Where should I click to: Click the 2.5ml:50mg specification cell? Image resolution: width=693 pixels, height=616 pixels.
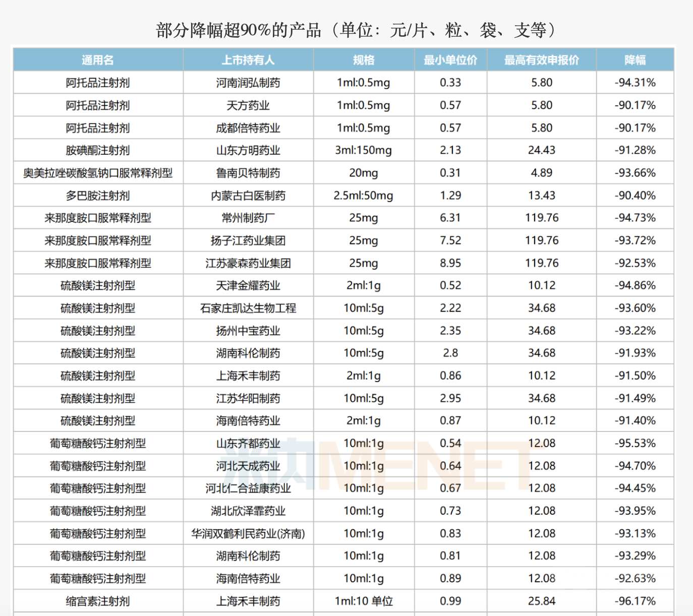[x=362, y=195]
